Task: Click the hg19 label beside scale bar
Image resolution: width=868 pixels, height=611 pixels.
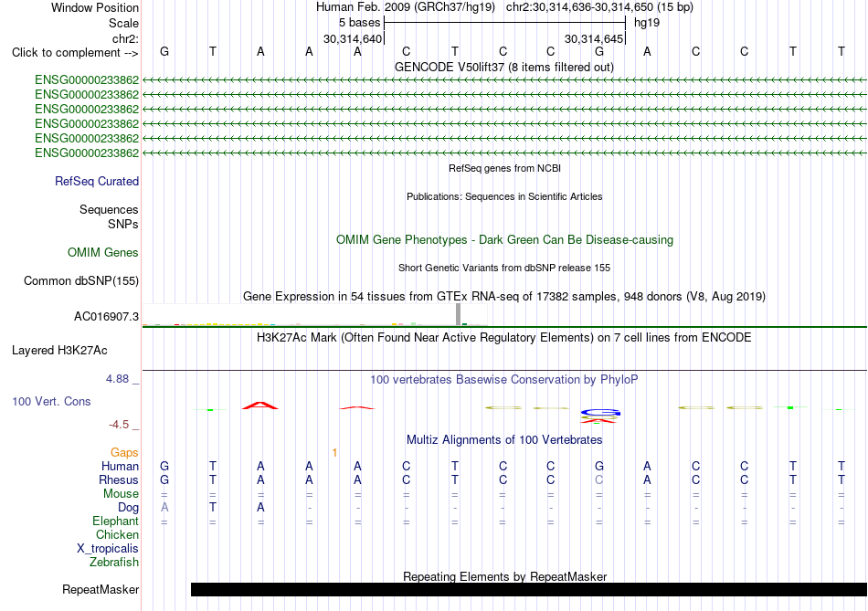Action: tap(647, 23)
